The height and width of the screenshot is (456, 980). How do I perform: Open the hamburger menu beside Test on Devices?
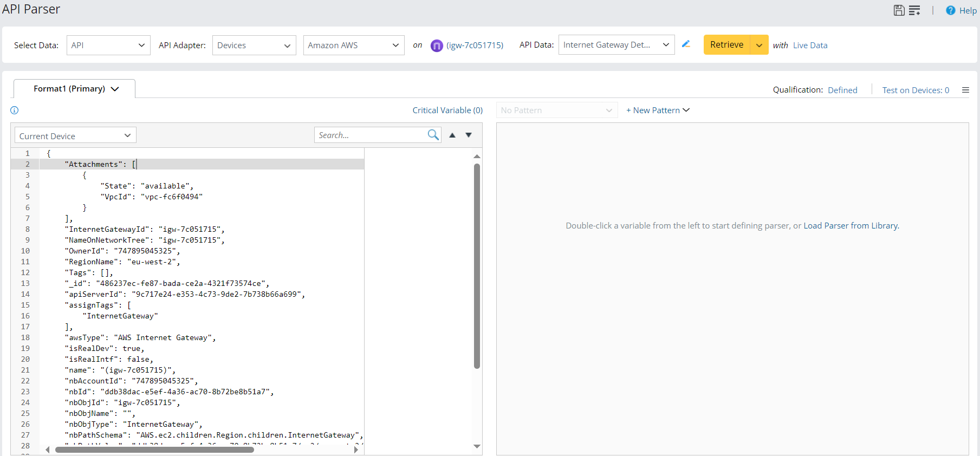coord(965,90)
